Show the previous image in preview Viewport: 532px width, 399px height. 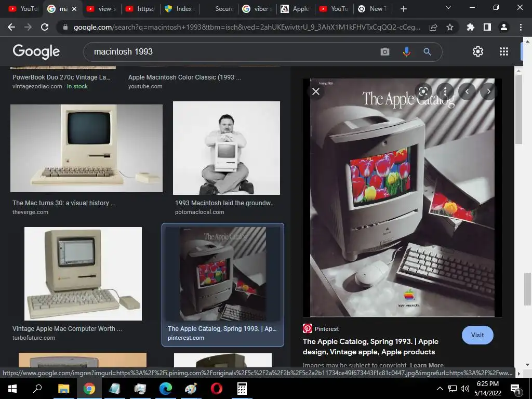click(x=467, y=91)
